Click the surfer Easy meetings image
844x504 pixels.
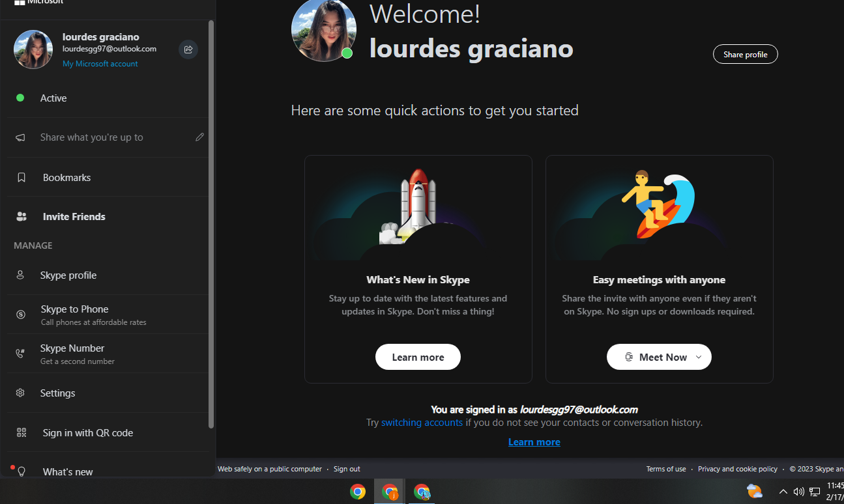pos(658,205)
